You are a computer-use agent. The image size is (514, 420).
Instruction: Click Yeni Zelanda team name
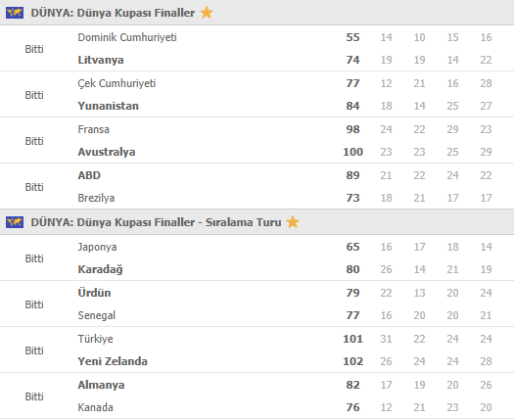(113, 361)
